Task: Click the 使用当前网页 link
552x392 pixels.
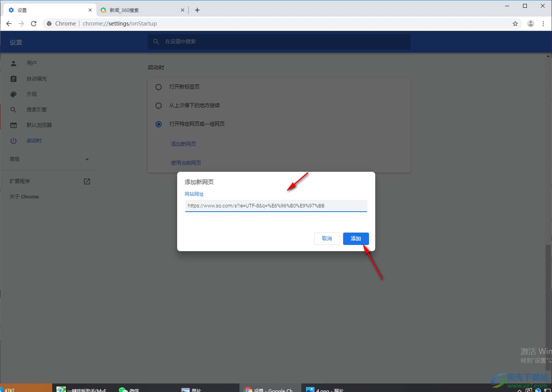Action: 186,163
